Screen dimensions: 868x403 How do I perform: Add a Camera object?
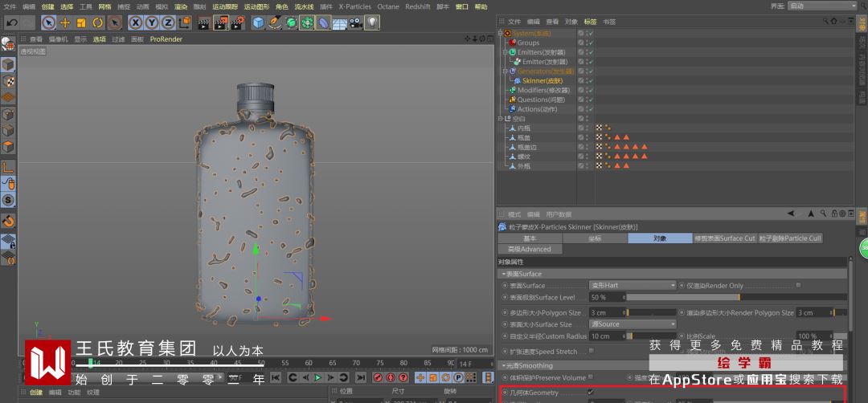355,22
